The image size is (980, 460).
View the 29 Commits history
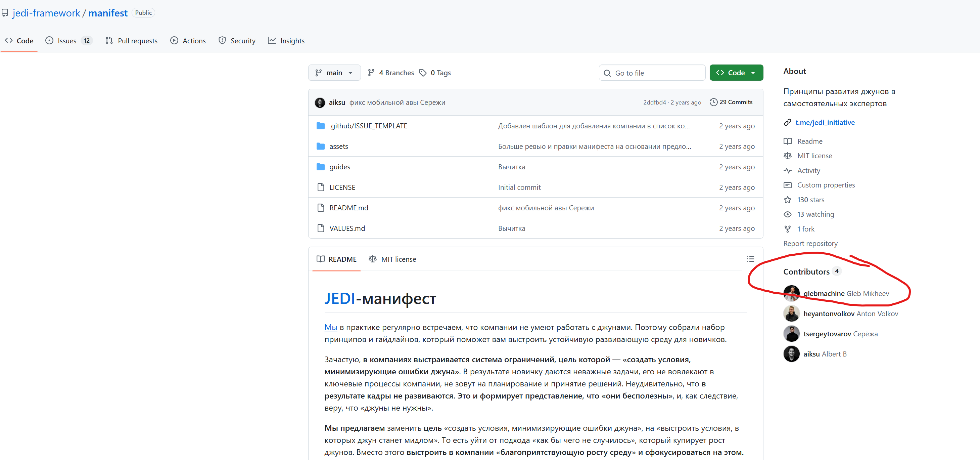pos(731,102)
